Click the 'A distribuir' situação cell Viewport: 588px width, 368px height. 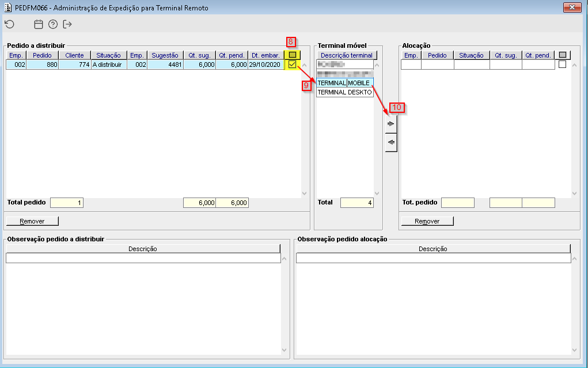click(x=109, y=65)
